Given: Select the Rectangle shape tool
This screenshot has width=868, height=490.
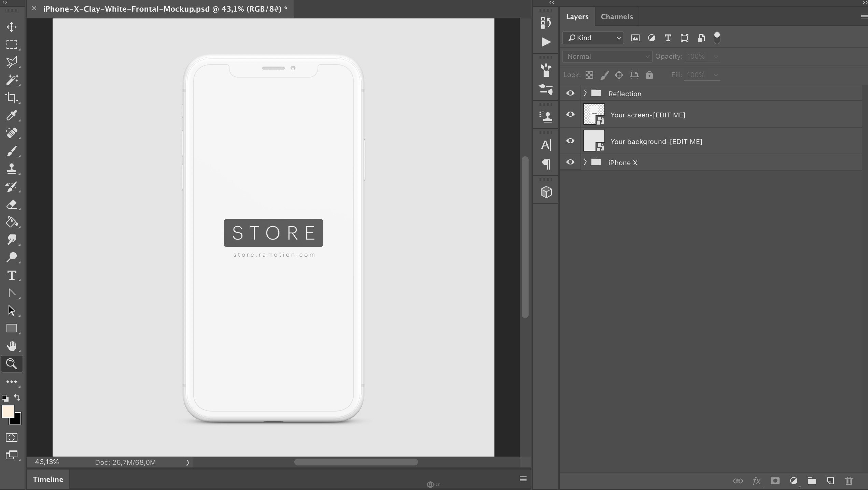Looking at the screenshot, I should [12, 328].
